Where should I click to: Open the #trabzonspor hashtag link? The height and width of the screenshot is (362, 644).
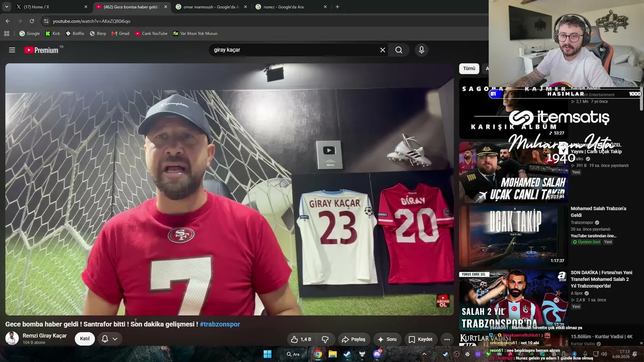click(x=220, y=324)
